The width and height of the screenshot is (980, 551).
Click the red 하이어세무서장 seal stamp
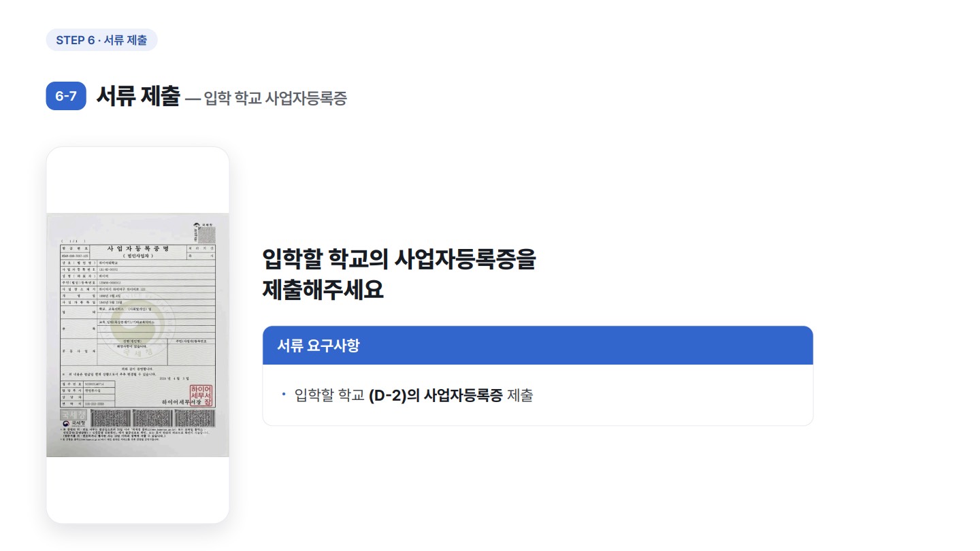[x=201, y=395]
